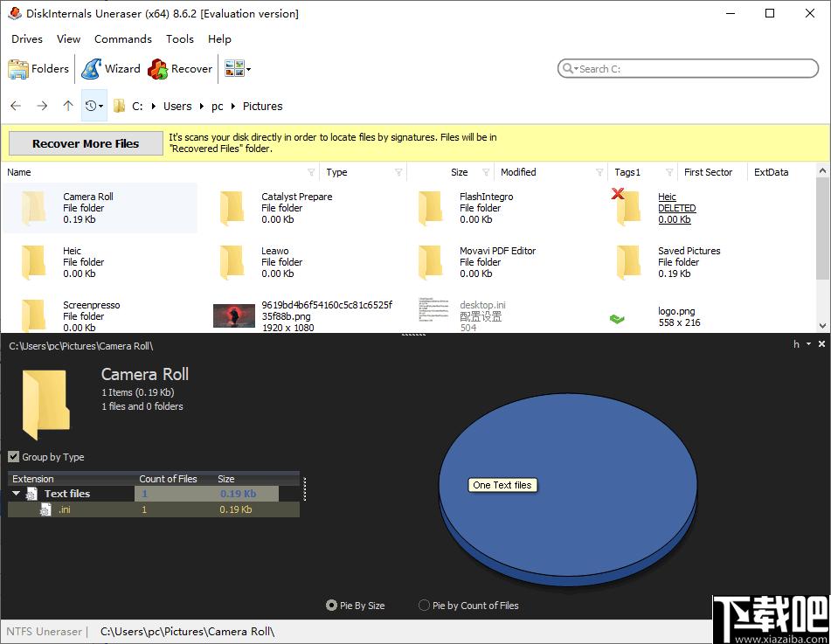Select the Camera Roll folder icon
831x644 pixels.
[x=34, y=208]
